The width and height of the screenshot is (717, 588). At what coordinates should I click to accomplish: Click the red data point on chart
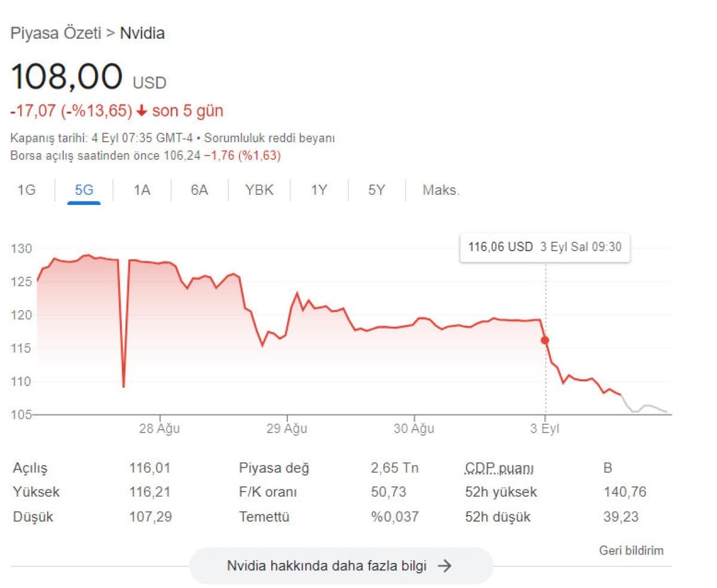click(545, 340)
